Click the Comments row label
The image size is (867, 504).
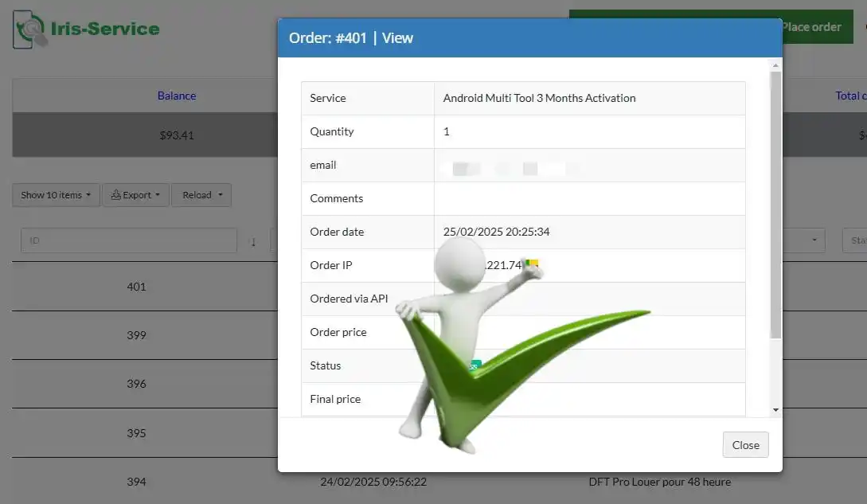[336, 198]
